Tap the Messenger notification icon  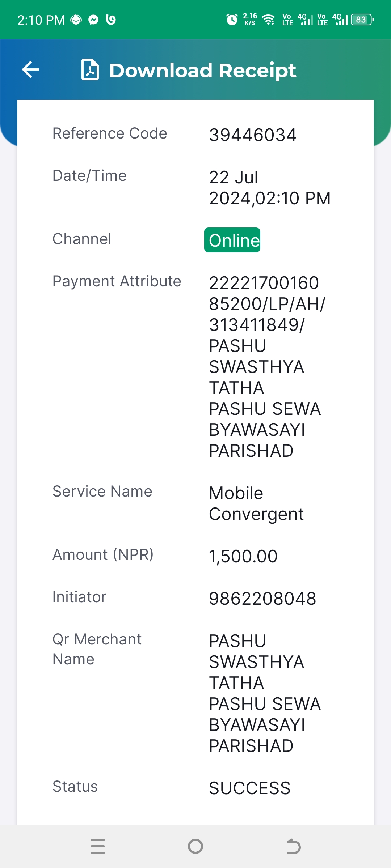tap(93, 20)
